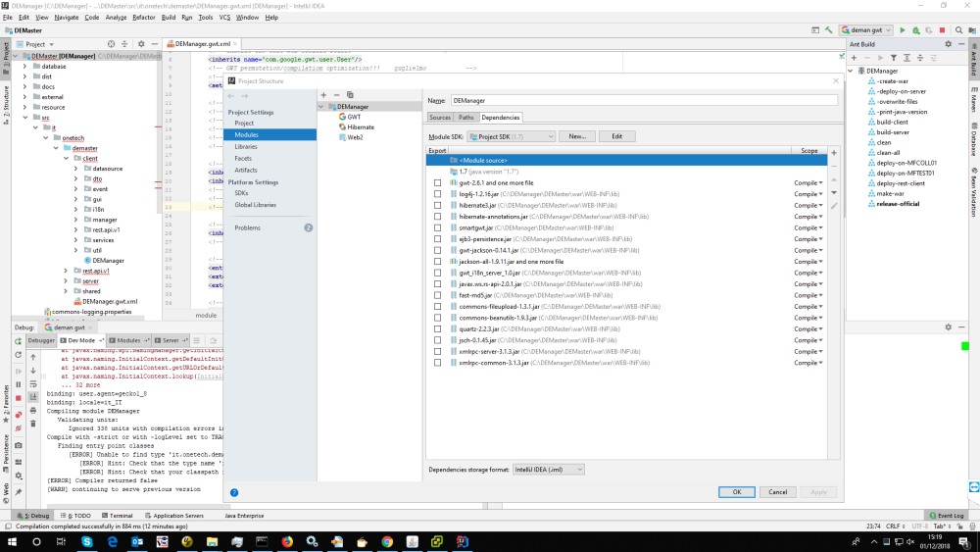Expand the server folder in Project tree
Image resolution: width=980 pixels, height=552 pixels.
(66, 281)
